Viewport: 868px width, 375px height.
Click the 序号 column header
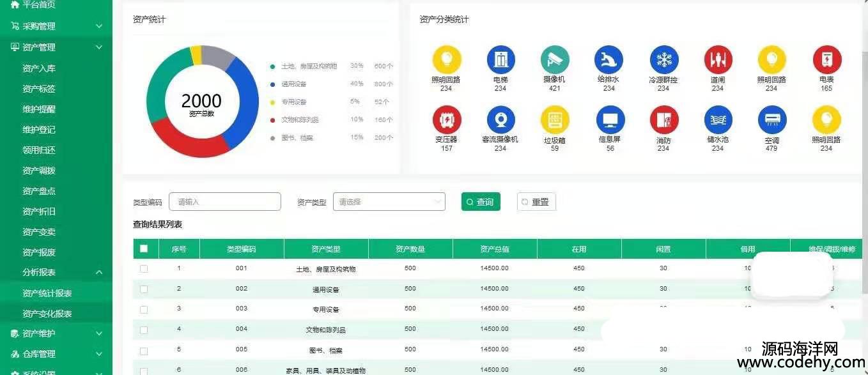179,249
